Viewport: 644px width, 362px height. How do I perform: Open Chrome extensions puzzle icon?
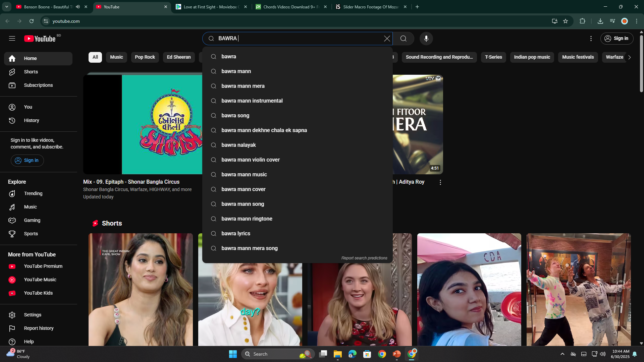tap(582, 21)
